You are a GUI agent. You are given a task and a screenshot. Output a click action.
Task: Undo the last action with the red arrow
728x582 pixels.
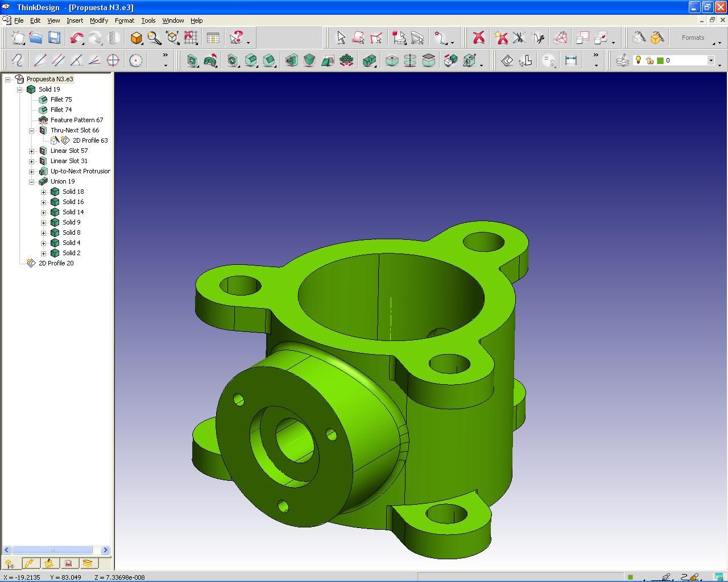click(x=77, y=38)
